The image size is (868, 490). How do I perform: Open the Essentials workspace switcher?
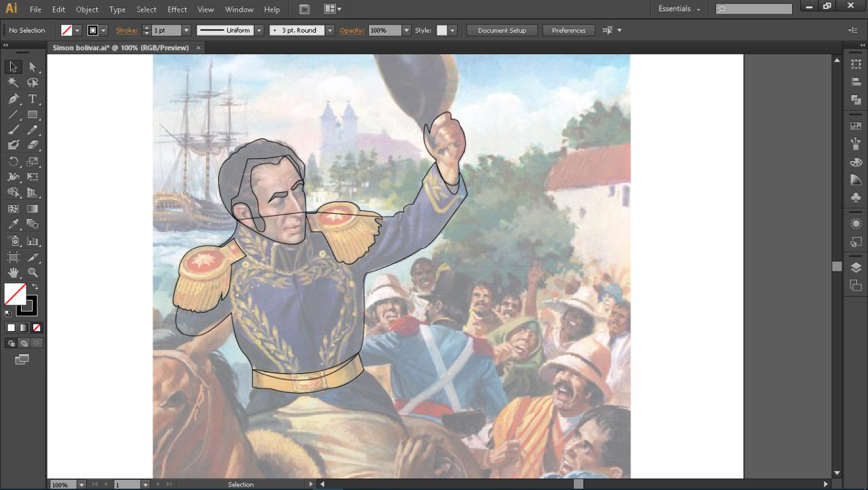[x=679, y=9]
